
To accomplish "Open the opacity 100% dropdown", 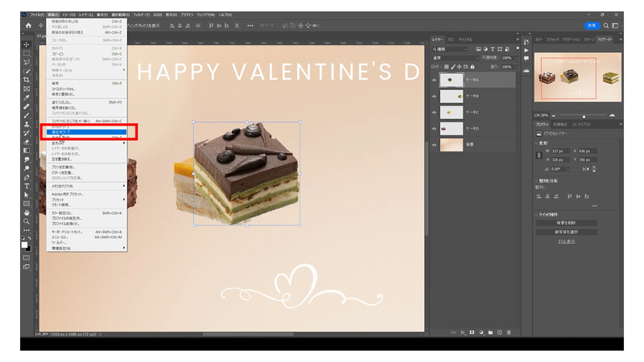I will click(x=516, y=58).
